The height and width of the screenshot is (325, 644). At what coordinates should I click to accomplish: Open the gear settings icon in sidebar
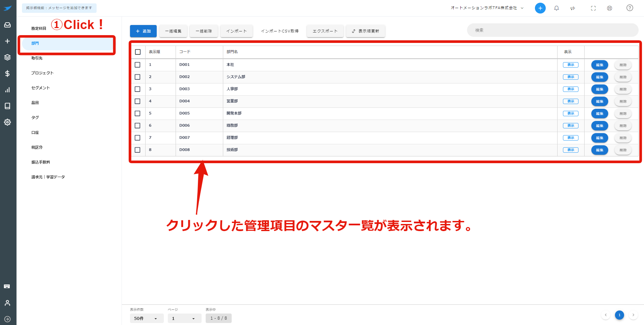tap(7, 122)
